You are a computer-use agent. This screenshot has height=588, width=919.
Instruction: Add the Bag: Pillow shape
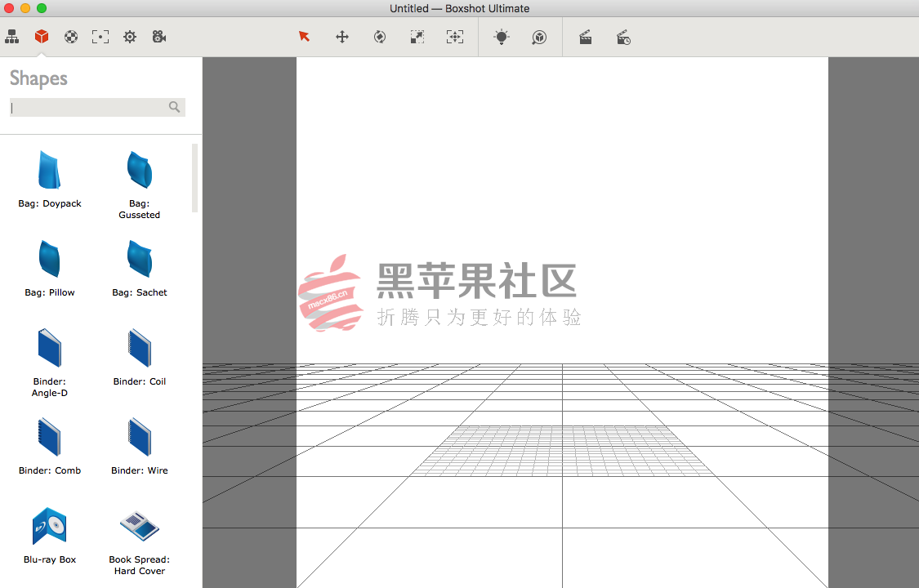[x=50, y=268]
